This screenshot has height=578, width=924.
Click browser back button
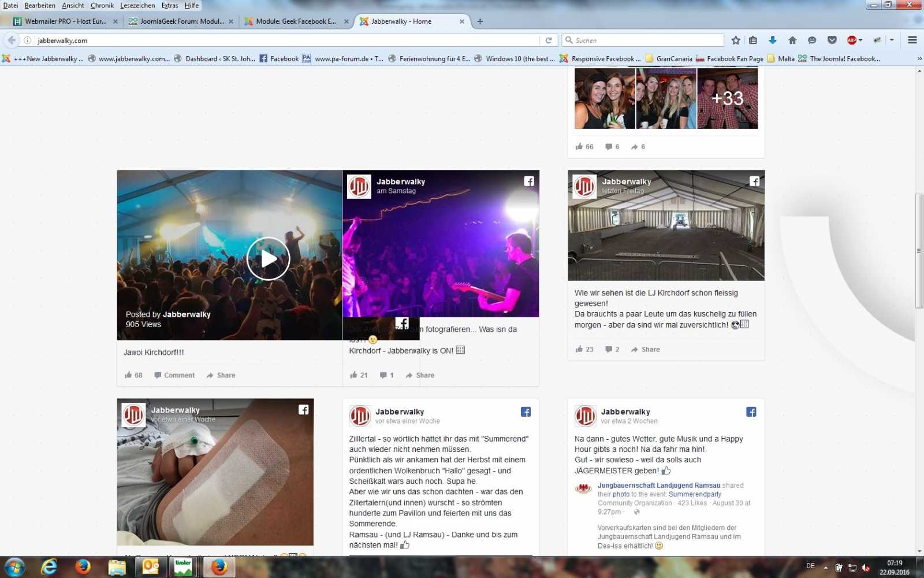12,40
